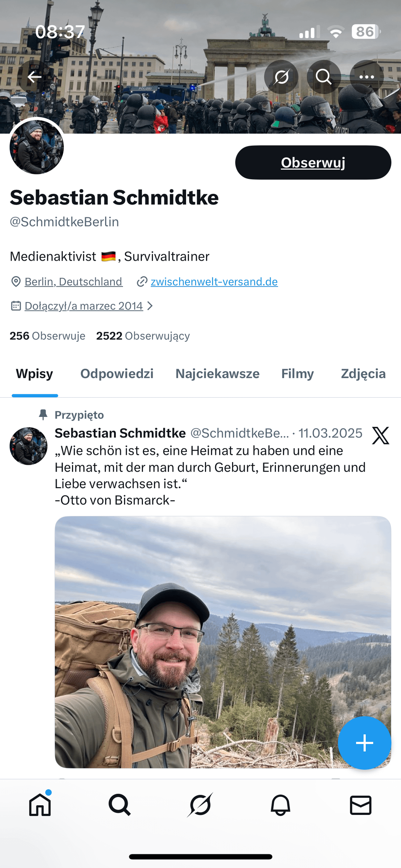Select the Filmy tab
401x868 pixels.
(297, 373)
